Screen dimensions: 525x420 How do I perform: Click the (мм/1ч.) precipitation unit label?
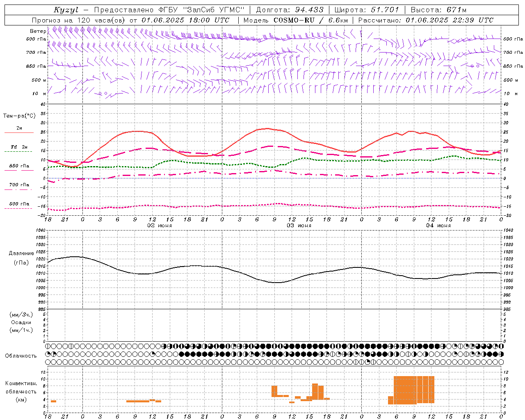21,330
